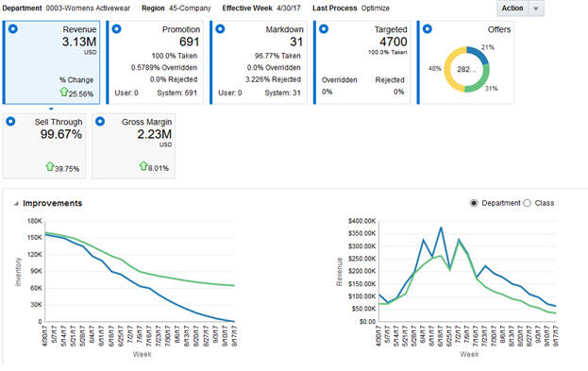Select the Offers tile radio button
This screenshot has width=588, height=371.
(428, 29)
